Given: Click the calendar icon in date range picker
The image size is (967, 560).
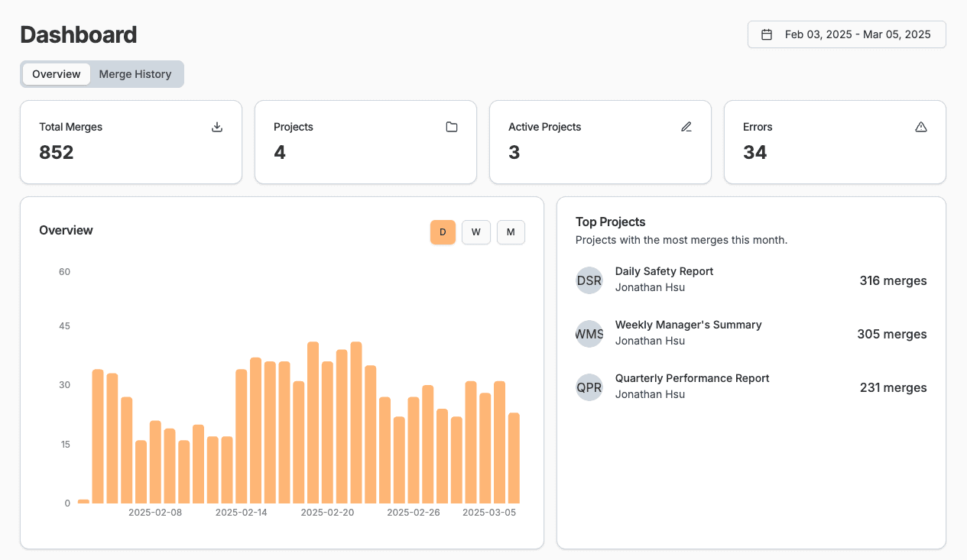Looking at the screenshot, I should click(767, 34).
